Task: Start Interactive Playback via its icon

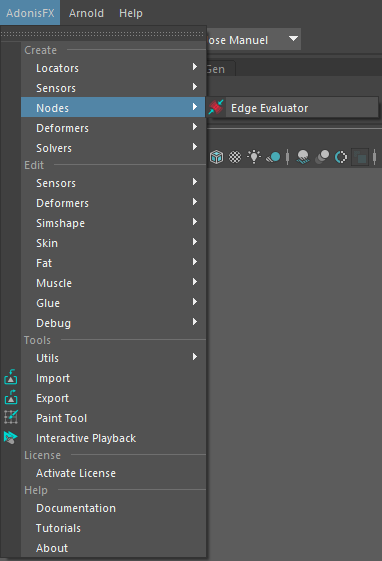Action: coord(11,437)
